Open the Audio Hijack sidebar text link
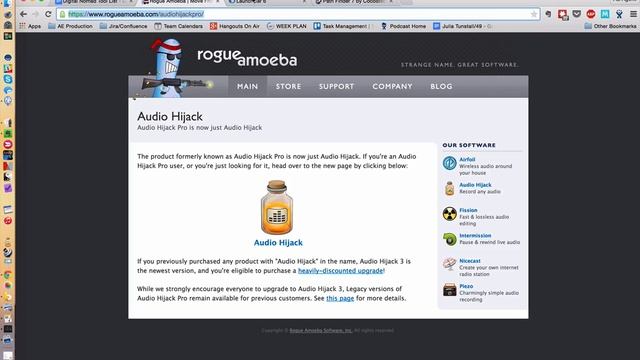This screenshot has height=360, width=640. click(475, 185)
